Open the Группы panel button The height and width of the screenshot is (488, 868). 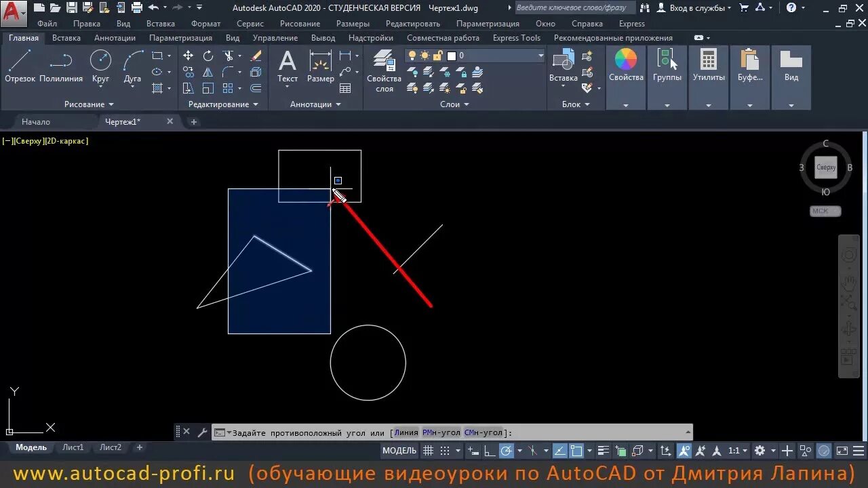point(667,77)
